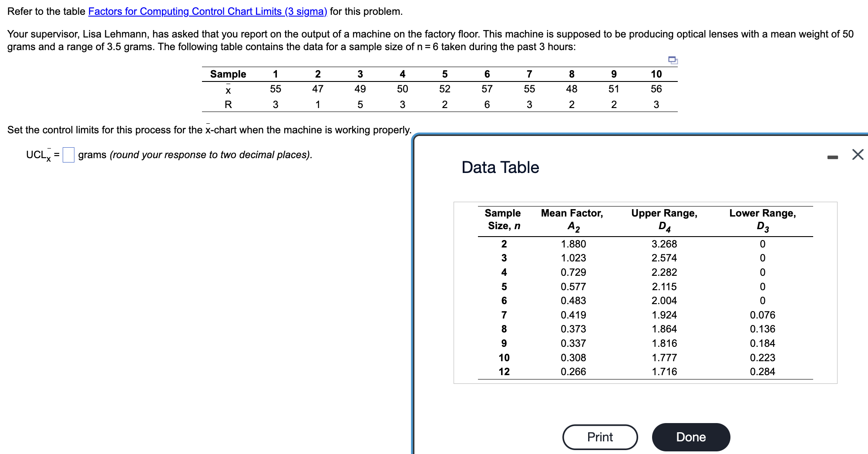Select the 'Upper Range, D4' column header
Screen dimensions: 868x454
click(x=664, y=220)
